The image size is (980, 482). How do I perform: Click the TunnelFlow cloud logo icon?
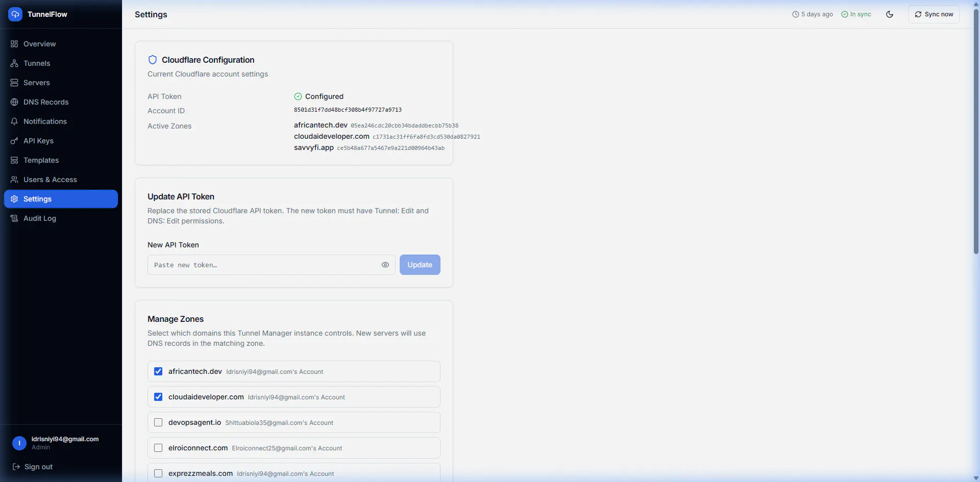[15, 14]
